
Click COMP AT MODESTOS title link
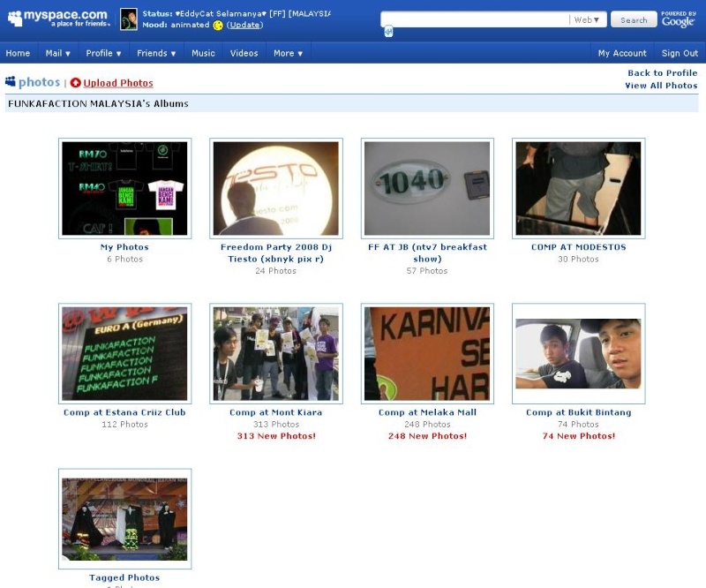(x=579, y=247)
